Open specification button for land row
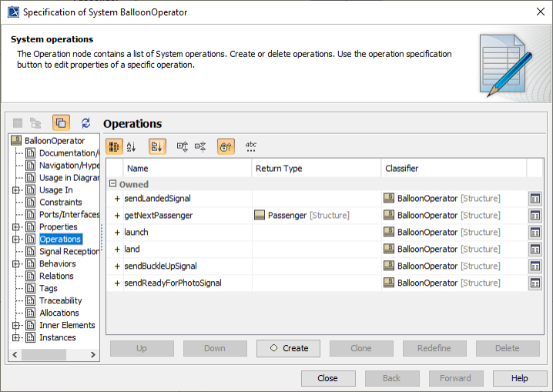 (535, 250)
